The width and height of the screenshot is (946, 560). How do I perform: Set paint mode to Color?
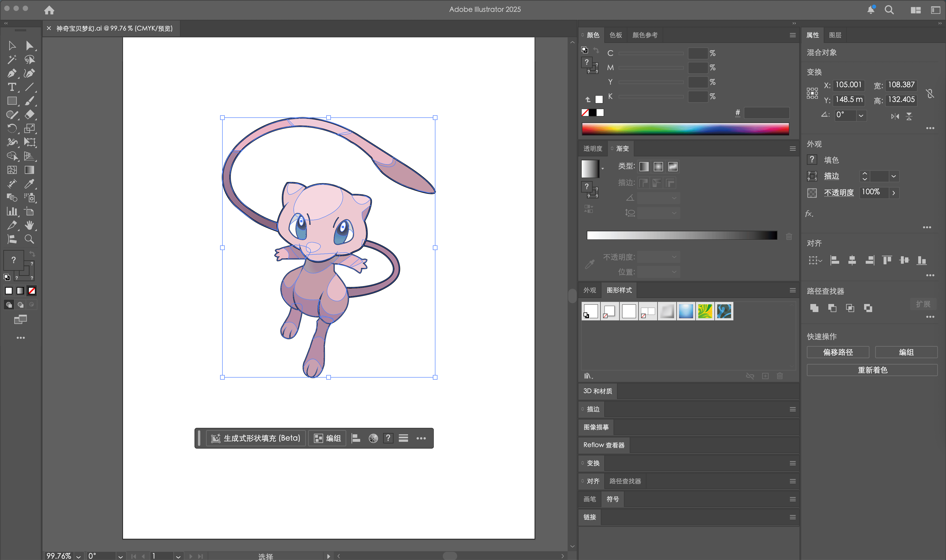click(x=9, y=291)
